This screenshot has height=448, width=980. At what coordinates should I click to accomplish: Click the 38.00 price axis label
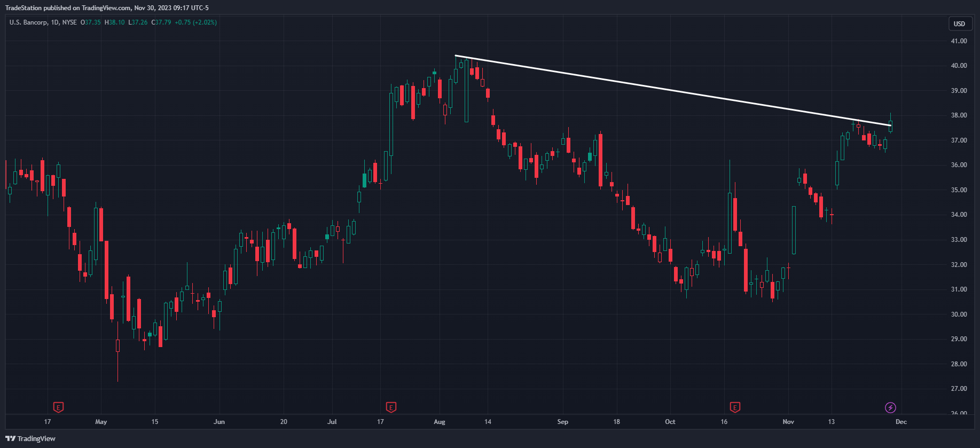(x=959, y=115)
